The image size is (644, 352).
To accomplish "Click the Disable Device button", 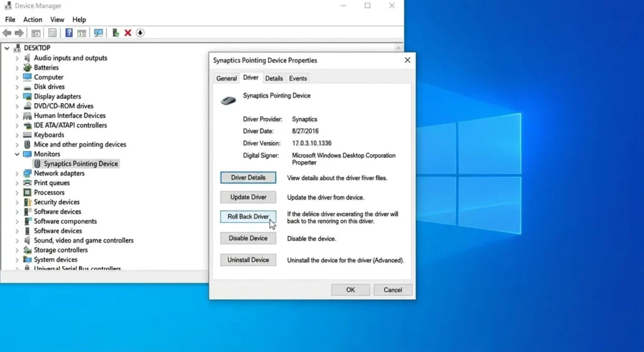I will tap(248, 238).
